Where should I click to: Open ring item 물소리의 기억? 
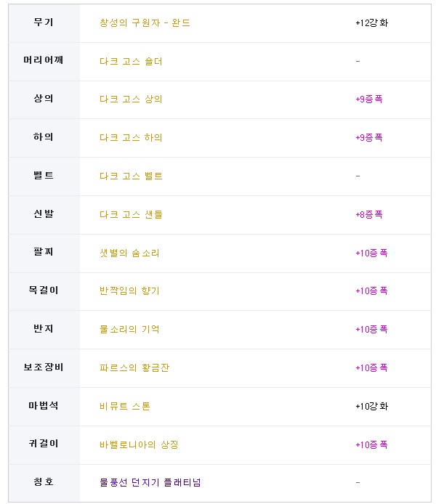tap(129, 329)
